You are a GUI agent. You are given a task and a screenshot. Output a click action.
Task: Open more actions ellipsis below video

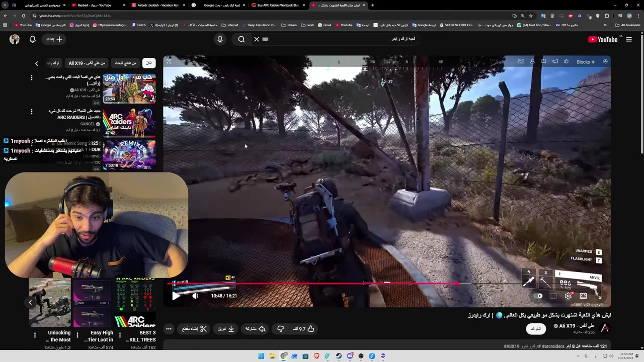169,329
